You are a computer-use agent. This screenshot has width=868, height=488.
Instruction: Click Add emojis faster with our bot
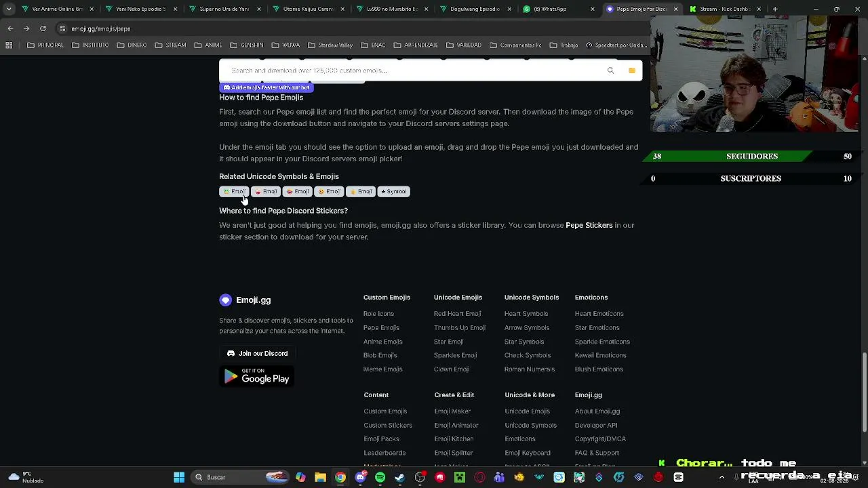(267, 87)
